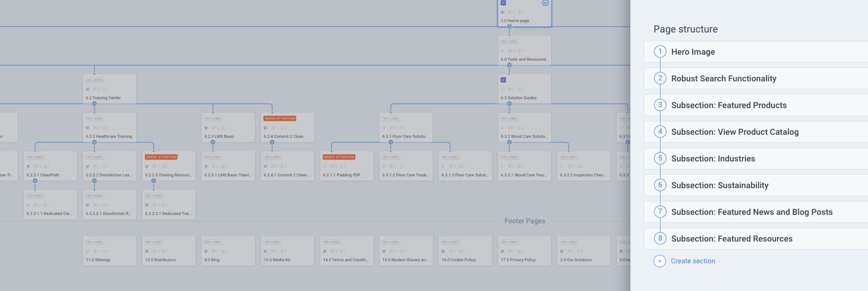This screenshot has height=291, width=868.
Task: Click the Footer Pages group heading
Action: pyautogui.click(x=525, y=221)
